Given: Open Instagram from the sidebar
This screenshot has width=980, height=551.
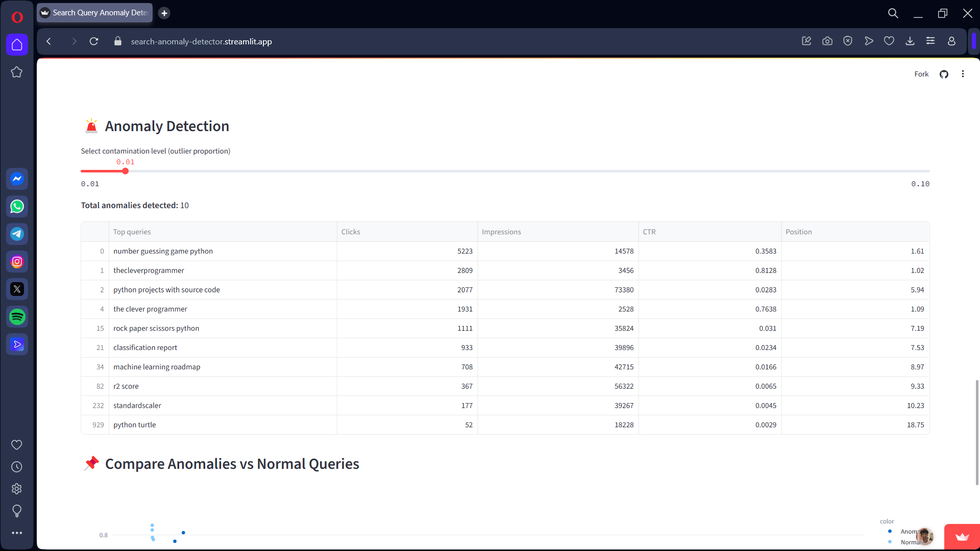Looking at the screenshot, I should pos(17,262).
